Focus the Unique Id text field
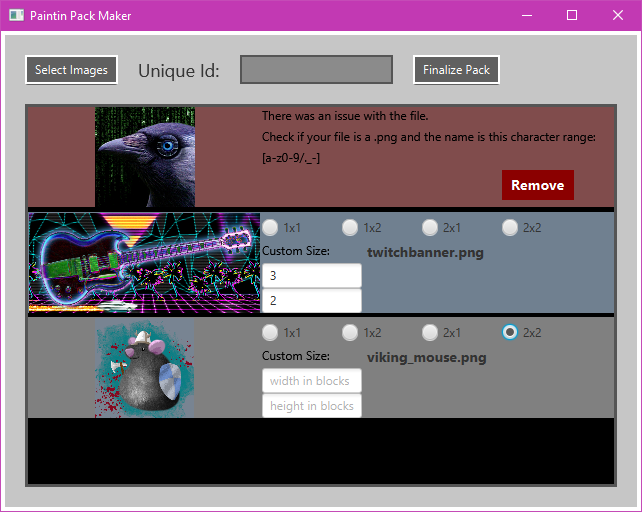 click(316, 70)
